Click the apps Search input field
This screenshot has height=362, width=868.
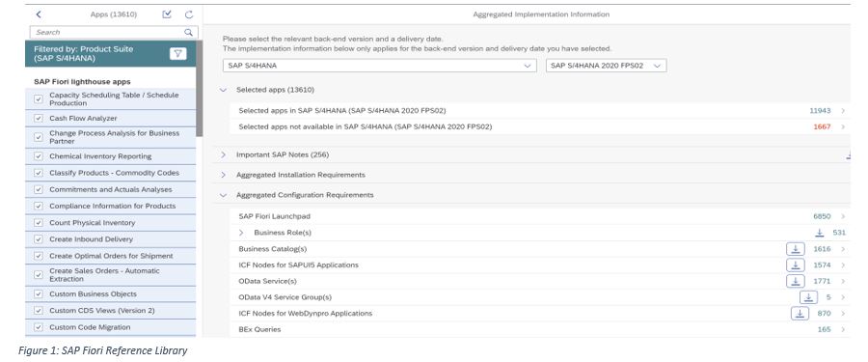pyautogui.click(x=108, y=32)
